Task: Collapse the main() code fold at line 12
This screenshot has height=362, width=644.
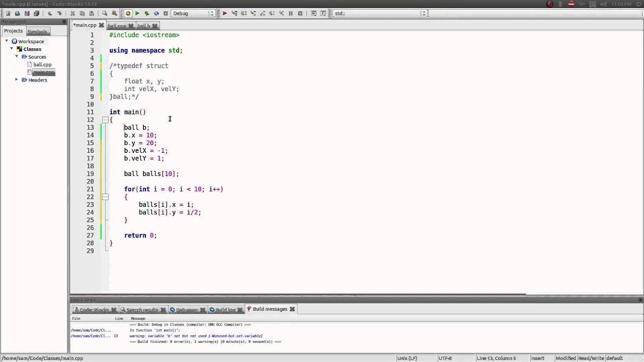Action: coord(105,120)
